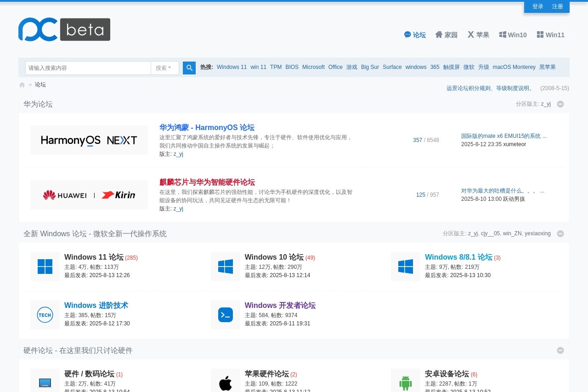Open latest post 国际版的mate x6 EMUI15的系统
588x392 pixels.
[504, 136]
